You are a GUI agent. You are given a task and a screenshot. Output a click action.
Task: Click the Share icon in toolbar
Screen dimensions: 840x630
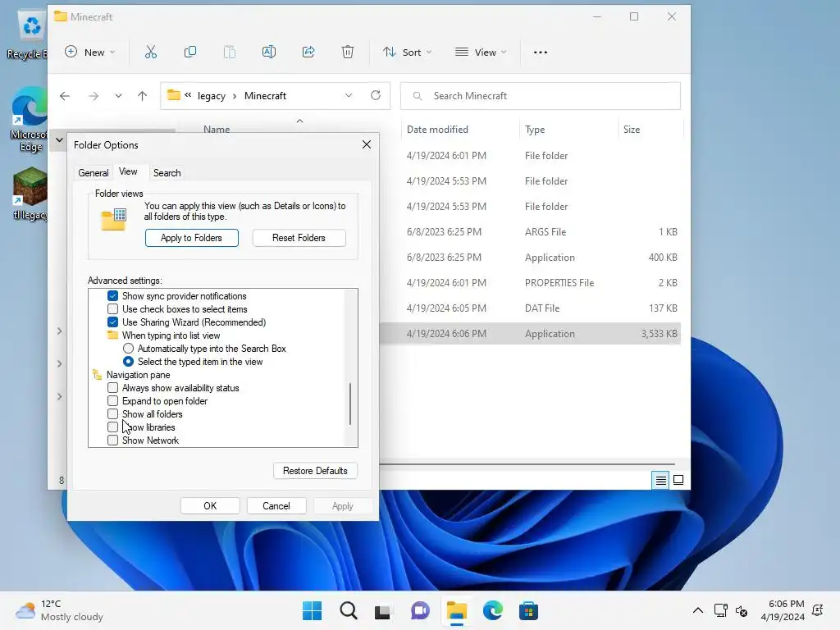pos(308,52)
